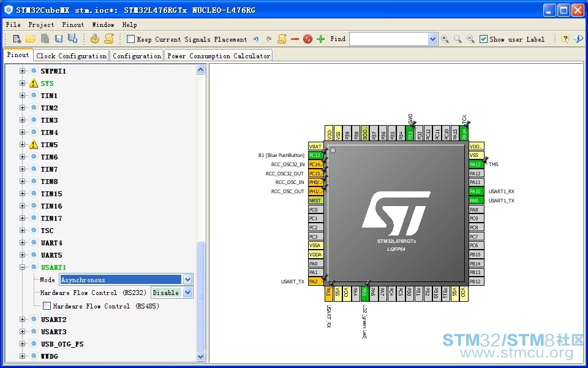Click pin PA5 green LED pin
The width and height of the screenshot is (588, 368).
tap(365, 294)
